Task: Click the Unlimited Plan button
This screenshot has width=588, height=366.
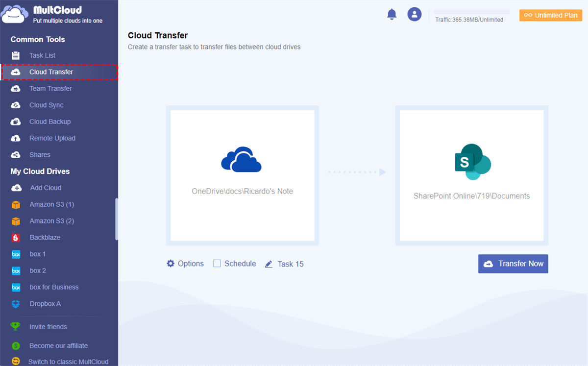Action: point(551,15)
